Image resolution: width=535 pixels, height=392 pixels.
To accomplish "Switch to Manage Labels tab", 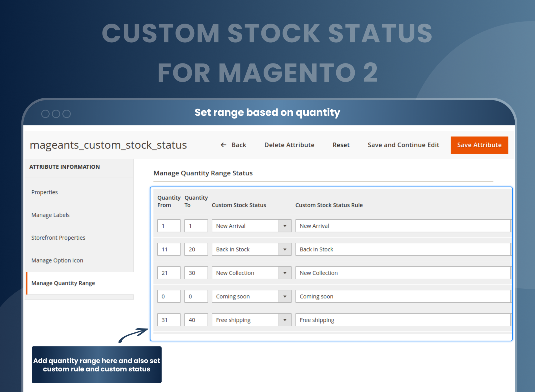I will [x=50, y=215].
